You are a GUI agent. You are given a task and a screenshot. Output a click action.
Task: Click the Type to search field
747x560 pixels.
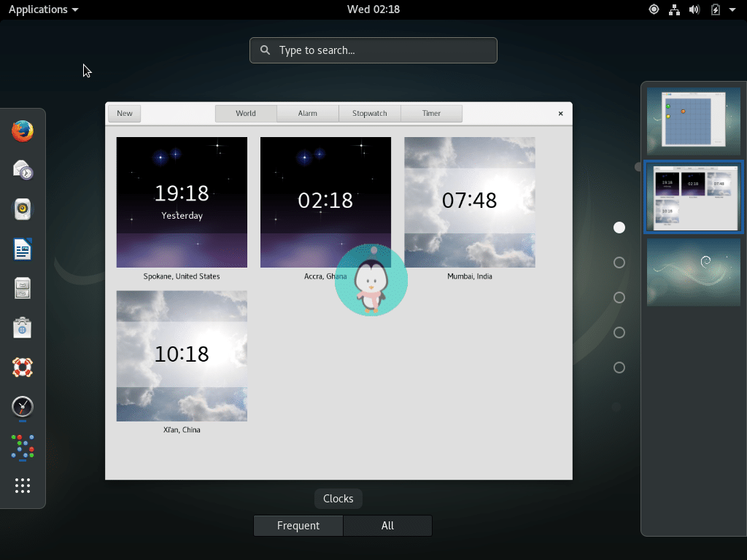pyautogui.click(x=373, y=50)
